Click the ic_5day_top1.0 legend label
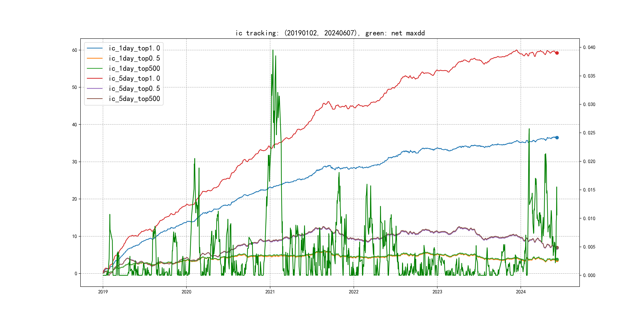This screenshot has height=322, width=644. click(x=134, y=78)
